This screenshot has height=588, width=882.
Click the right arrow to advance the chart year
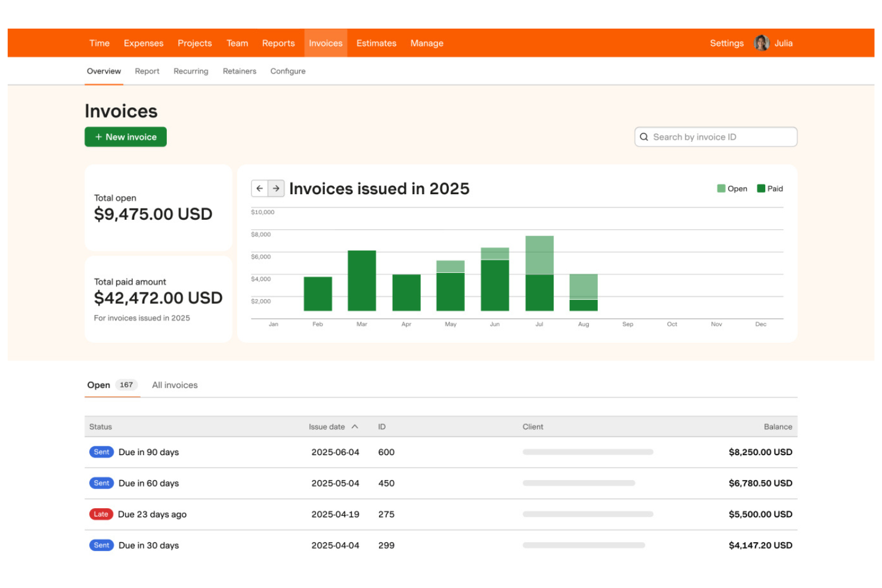[x=276, y=188]
